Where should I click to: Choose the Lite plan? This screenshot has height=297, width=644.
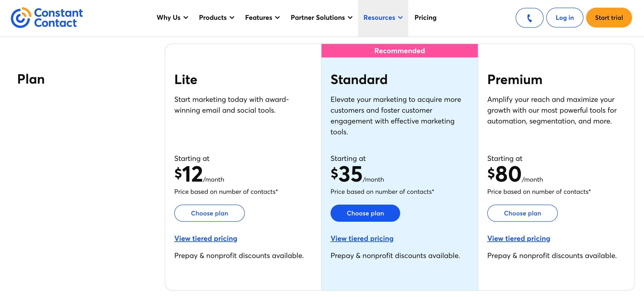(x=209, y=213)
